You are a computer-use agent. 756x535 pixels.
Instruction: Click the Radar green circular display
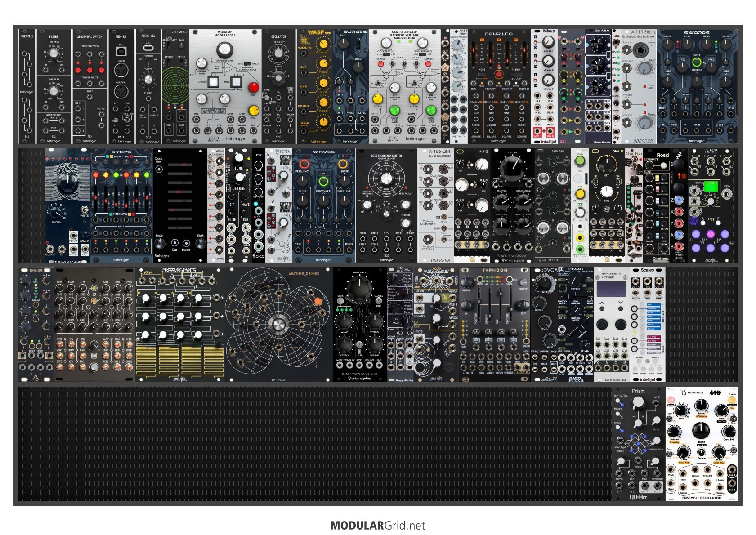(175, 85)
